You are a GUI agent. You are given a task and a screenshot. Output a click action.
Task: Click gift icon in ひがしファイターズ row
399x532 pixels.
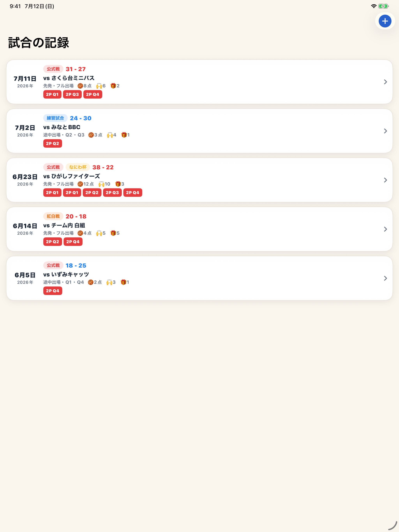click(118, 184)
